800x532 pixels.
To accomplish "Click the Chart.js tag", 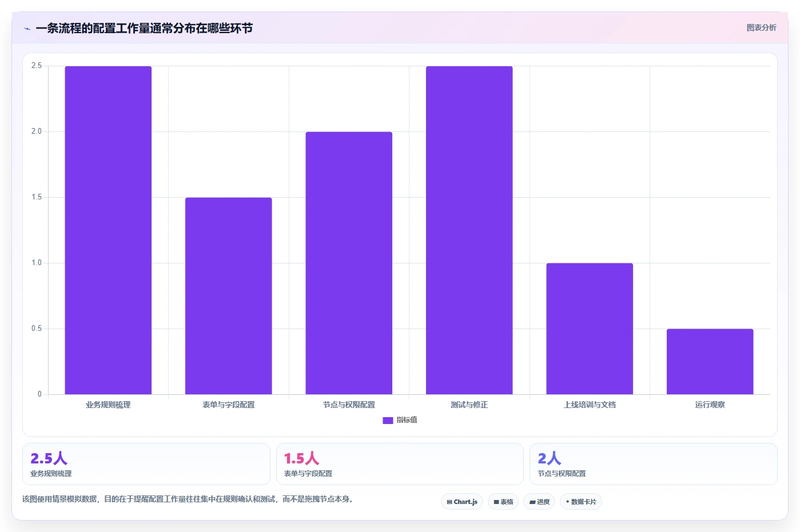I will (x=462, y=502).
